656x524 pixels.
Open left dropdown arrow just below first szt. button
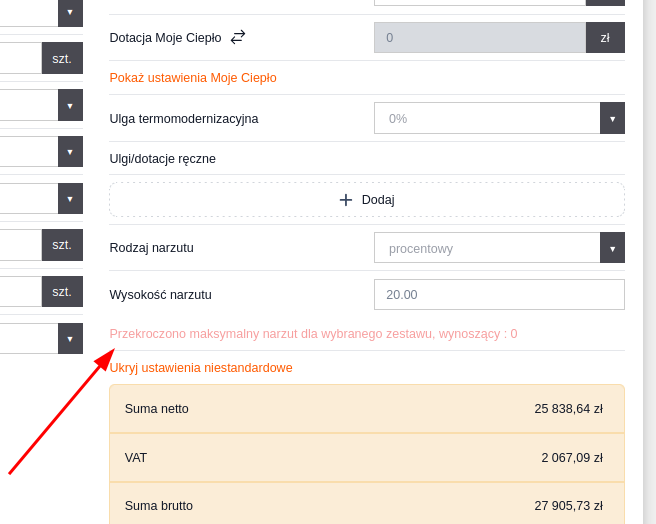tap(70, 105)
